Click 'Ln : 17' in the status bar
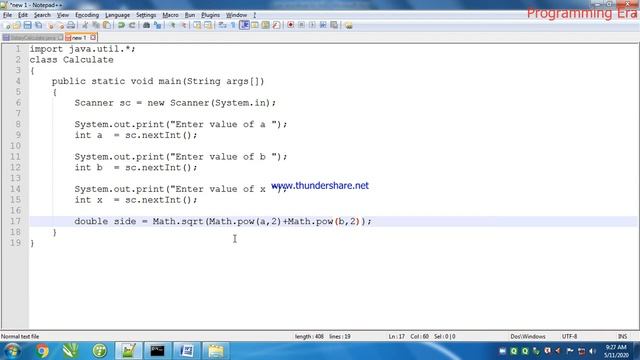The image size is (640, 360). pyautogui.click(x=396, y=337)
